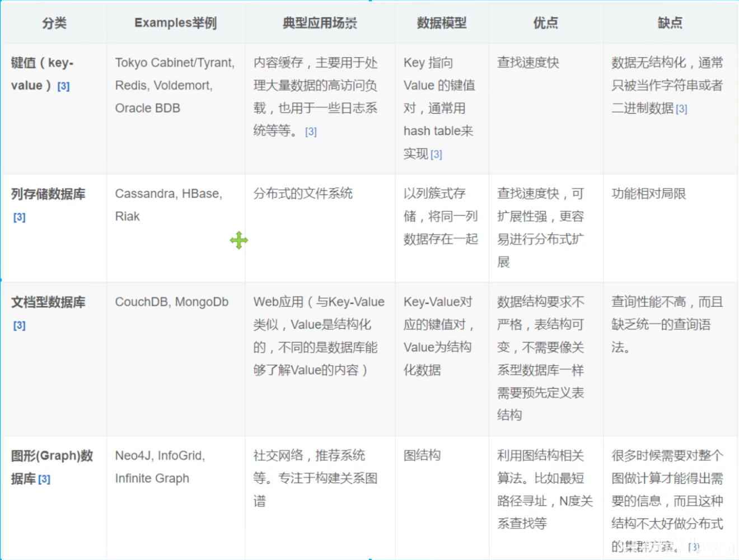Open the [3] citation under 列存储数据库
739x560 pixels.
pyautogui.click(x=20, y=217)
